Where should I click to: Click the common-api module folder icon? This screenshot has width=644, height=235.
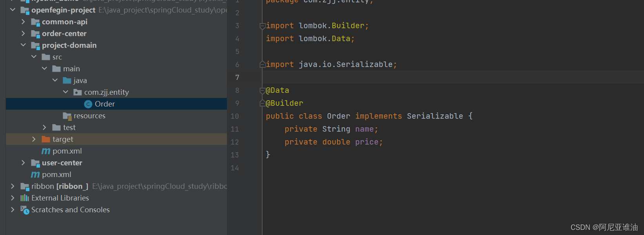click(35, 22)
